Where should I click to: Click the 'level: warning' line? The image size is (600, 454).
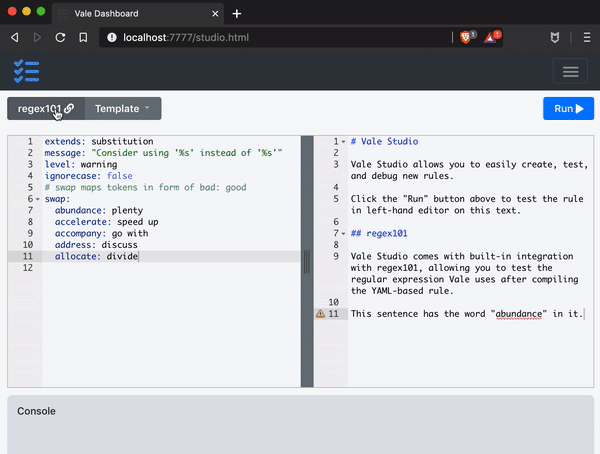point(81,164)
